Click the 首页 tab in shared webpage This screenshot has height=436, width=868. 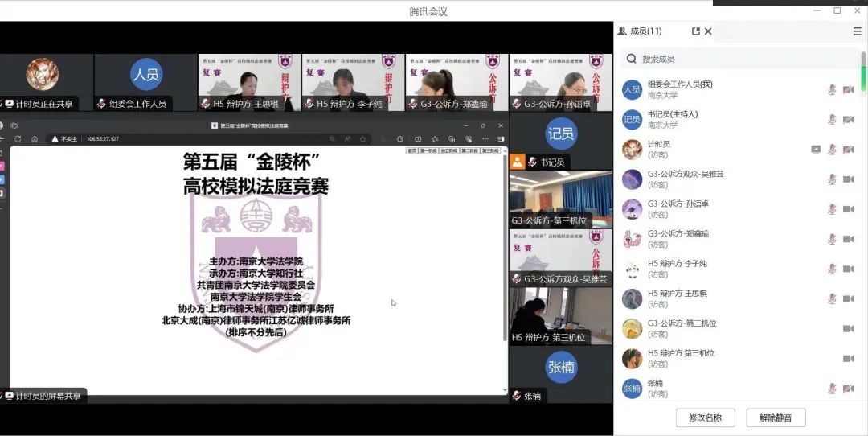(x=411, y=150)
